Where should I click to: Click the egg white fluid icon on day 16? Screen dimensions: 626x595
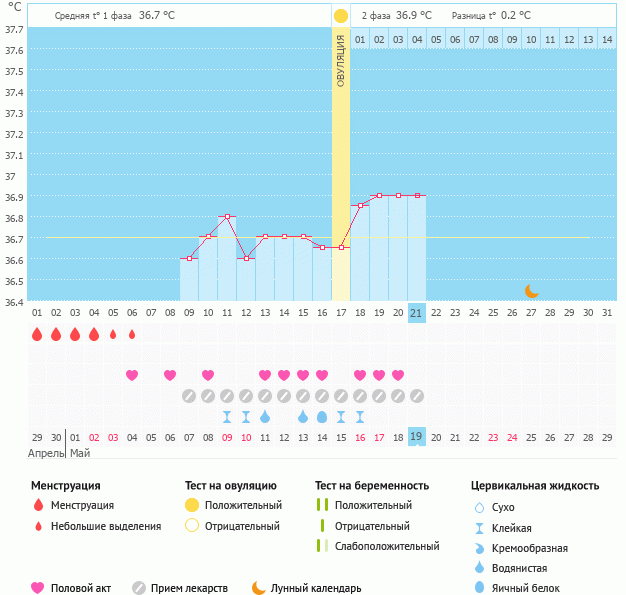pyautogui.click(x=322, y=417)
